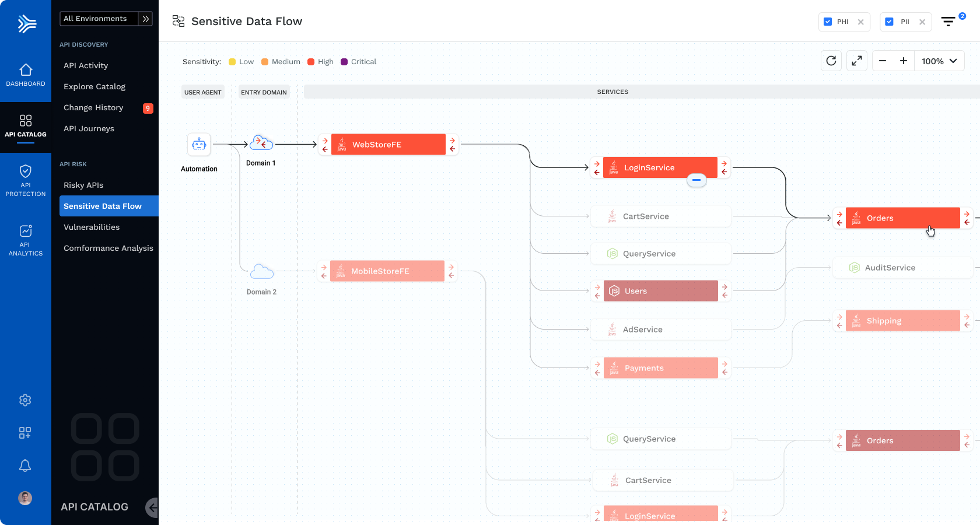The height and width of the screenshot is (525, 980).
Task: Select the Critical sensitivity purple swatch
Action: tap(344, 62)
